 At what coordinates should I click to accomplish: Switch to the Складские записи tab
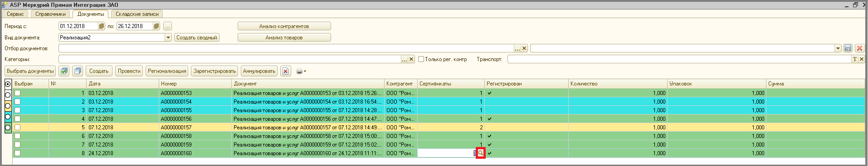click(x=137, y=14)
